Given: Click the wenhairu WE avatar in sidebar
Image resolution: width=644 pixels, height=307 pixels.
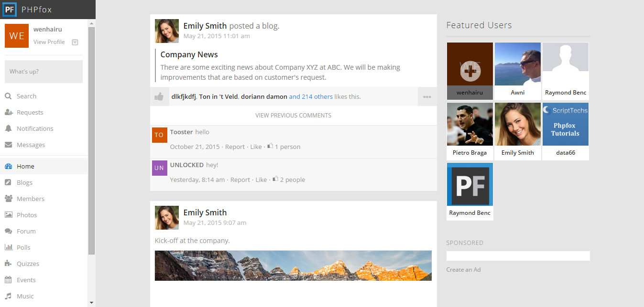Looking at the screenshot, I should (x=17, y=36).
